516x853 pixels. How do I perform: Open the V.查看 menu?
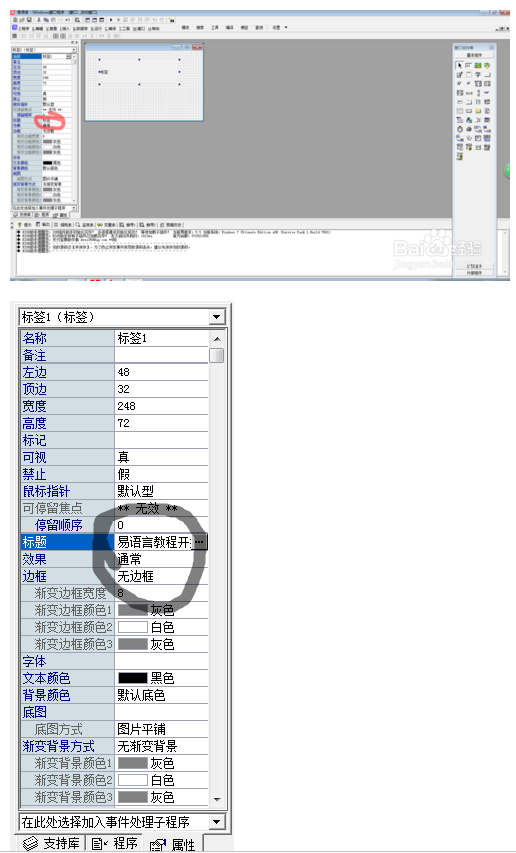click(x=51, y=28)
